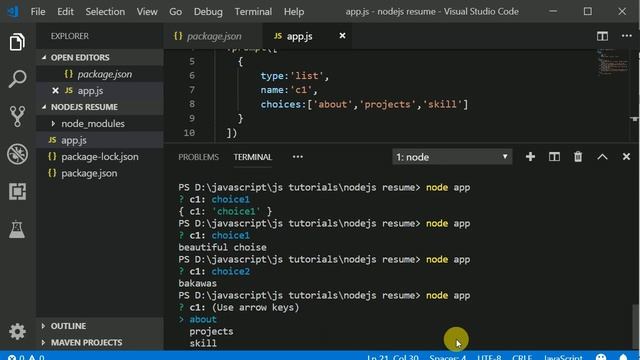Open the editor More Actions ellipsis
Viewport: 640px width, 360px height.
click(627, 36)
